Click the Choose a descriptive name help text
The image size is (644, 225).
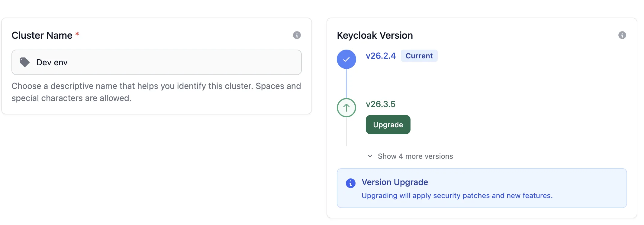pos(156,92)
